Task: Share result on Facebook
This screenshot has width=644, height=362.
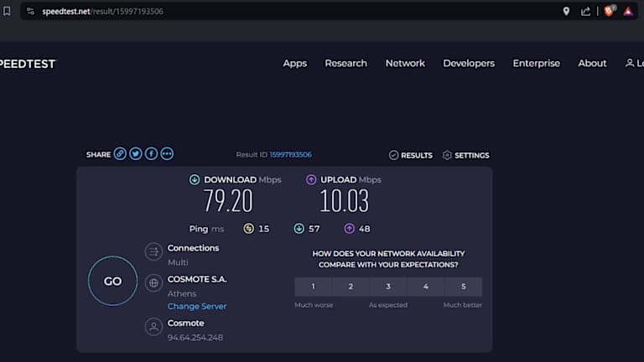Action: coord(151,154)
